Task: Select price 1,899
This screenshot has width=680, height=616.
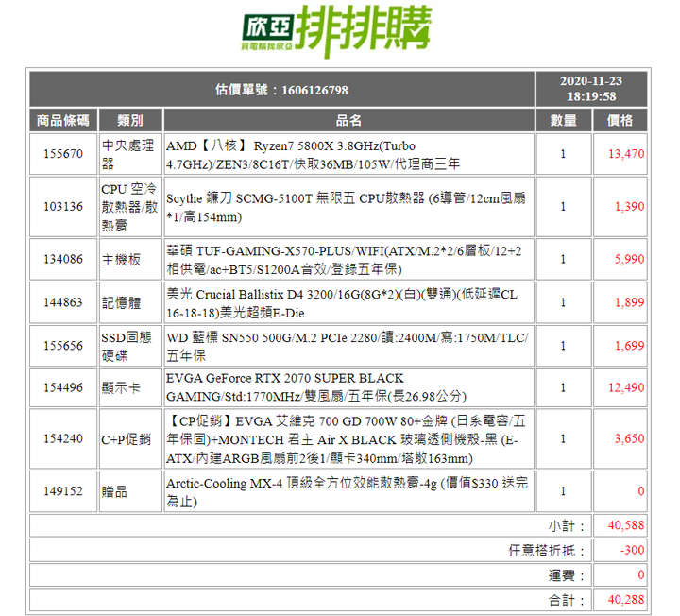Action: click(x=629, y=302)
